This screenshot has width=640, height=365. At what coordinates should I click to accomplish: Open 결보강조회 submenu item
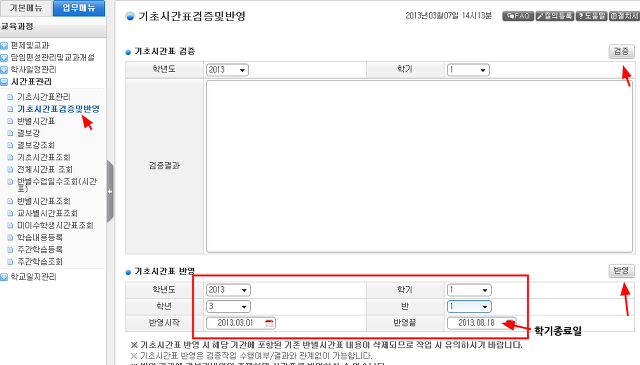point(36,145)
